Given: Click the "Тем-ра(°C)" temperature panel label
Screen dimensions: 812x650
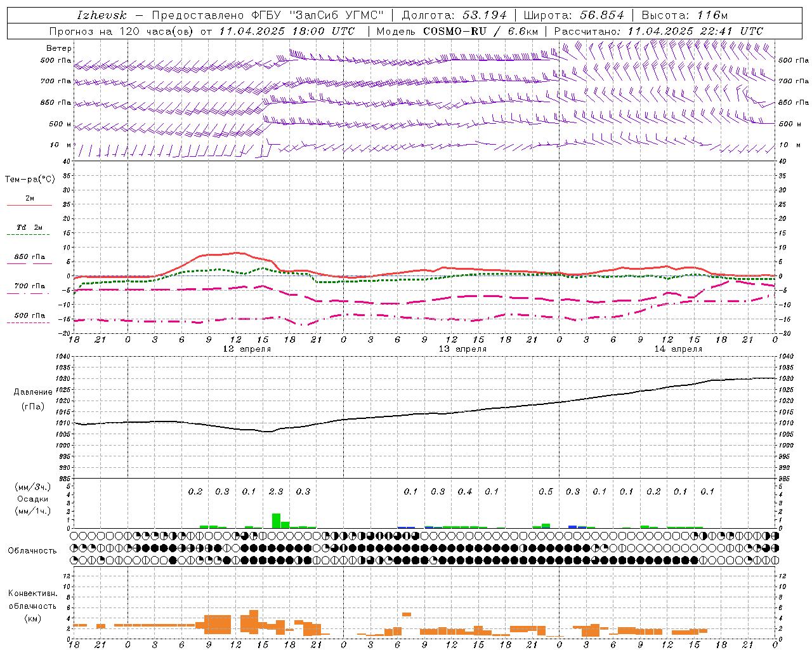Looking at the screenshot, I should pos(30,180).
